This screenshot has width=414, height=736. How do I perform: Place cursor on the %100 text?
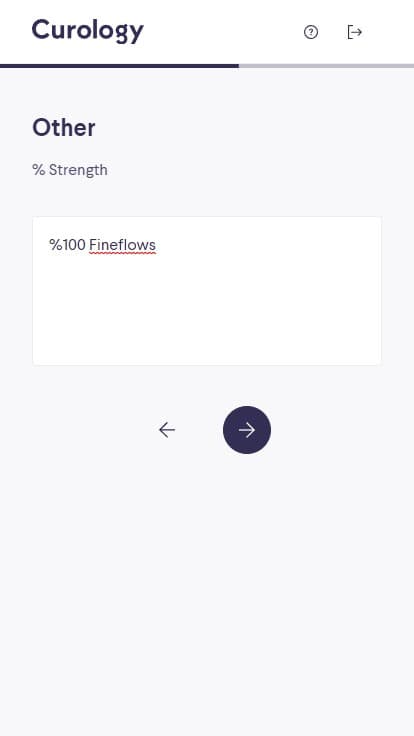coord(68,245)
